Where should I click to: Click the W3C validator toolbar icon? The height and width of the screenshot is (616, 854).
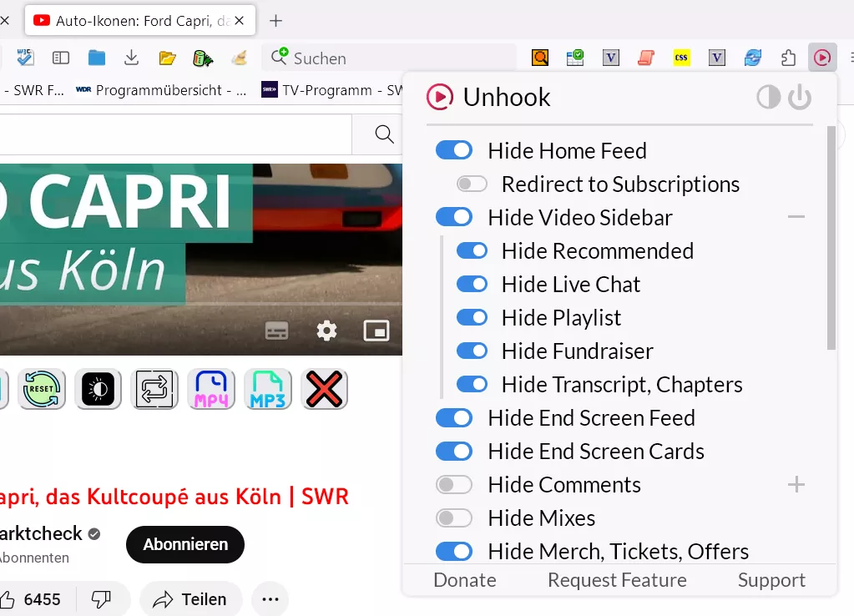(x=25, y=58)
